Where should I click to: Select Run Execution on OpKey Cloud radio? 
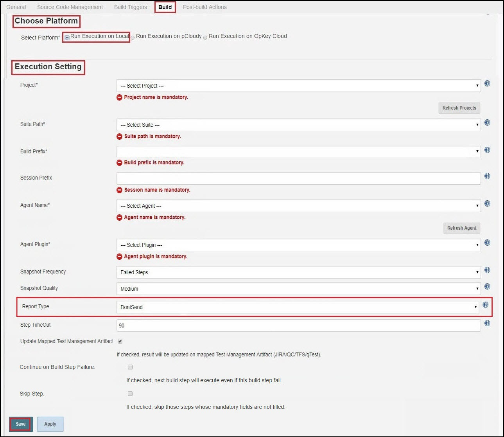point(205,38)
